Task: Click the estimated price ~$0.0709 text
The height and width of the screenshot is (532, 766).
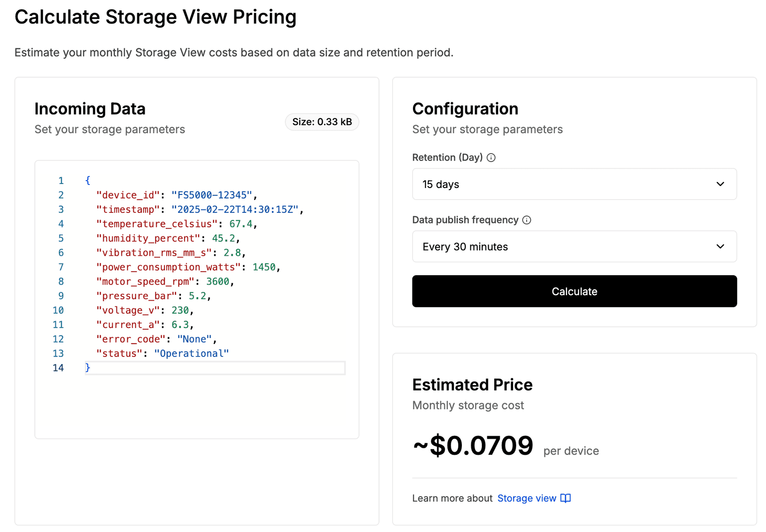Action: point(473,445)
